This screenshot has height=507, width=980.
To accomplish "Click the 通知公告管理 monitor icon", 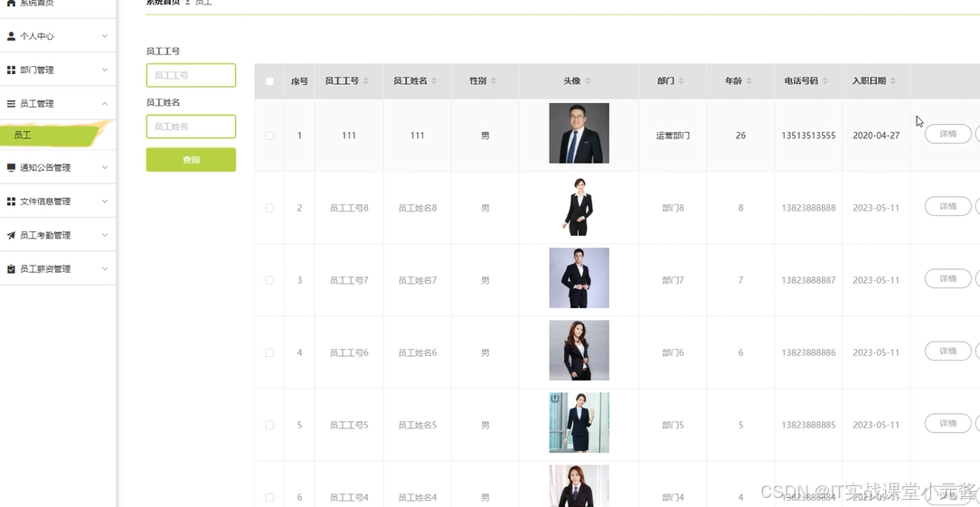I will [x=11, y=167].
